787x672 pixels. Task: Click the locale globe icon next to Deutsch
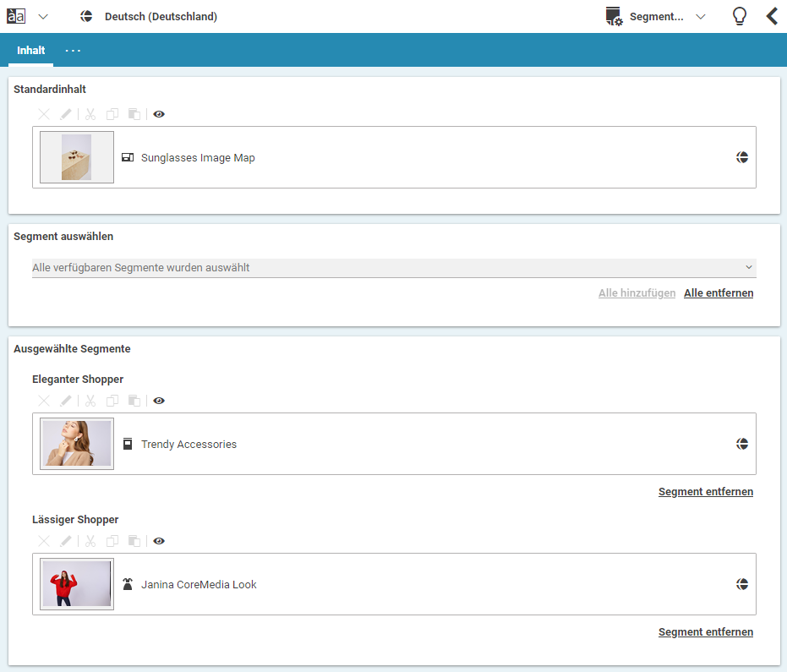point(86,17)
